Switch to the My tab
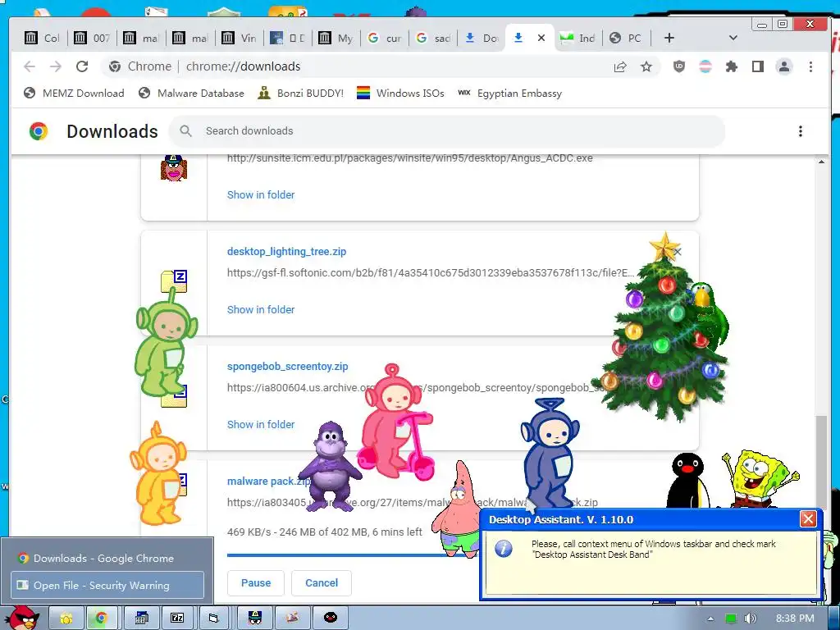Screen dimensions: 840x630 click(336, 38)
